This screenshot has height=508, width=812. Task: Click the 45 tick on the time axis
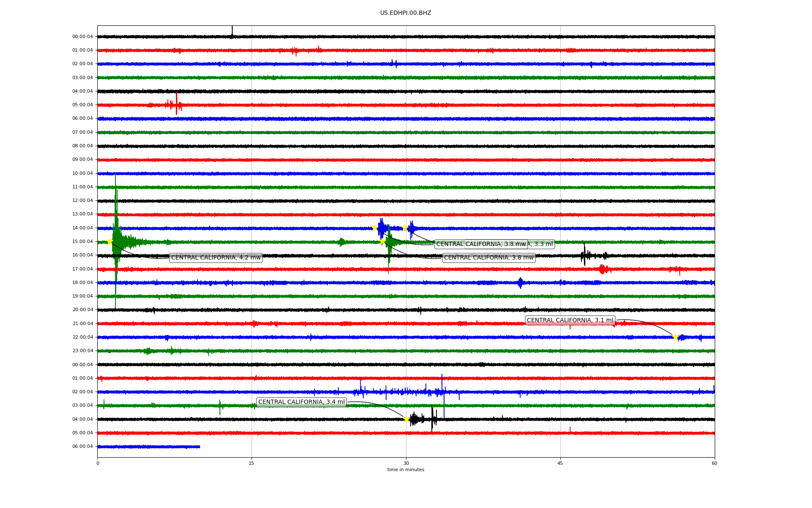point(560,463)
